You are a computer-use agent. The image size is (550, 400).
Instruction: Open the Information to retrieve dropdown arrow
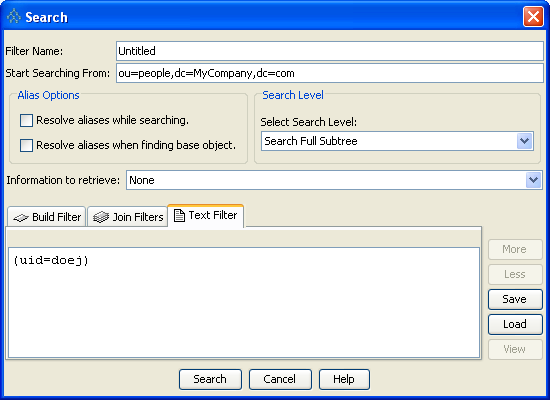tap(534, 180)
